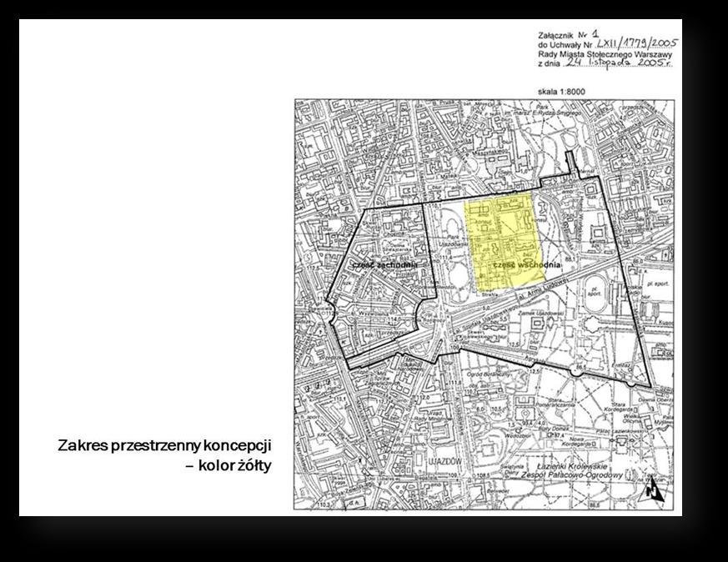This screenshot has height=562, width=728.
Task: Click the 'Biały Domek' map label
Action: click(555, 429)
